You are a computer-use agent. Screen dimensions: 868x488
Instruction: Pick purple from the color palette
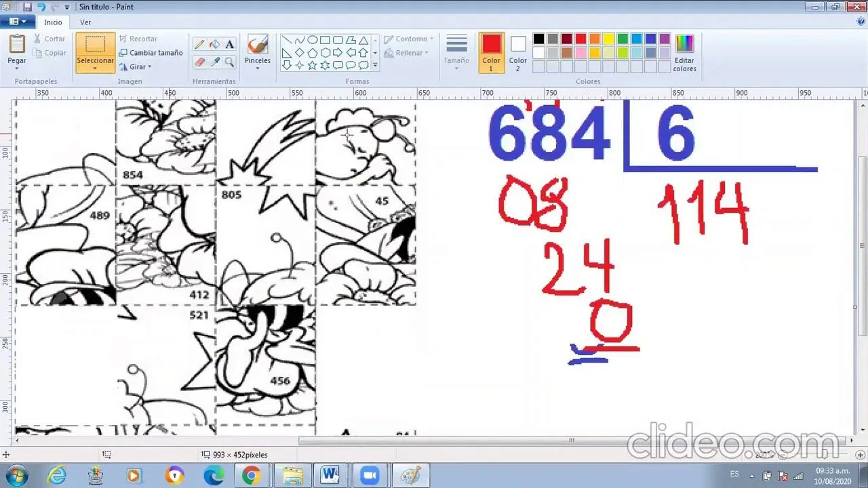click(665, 39)
